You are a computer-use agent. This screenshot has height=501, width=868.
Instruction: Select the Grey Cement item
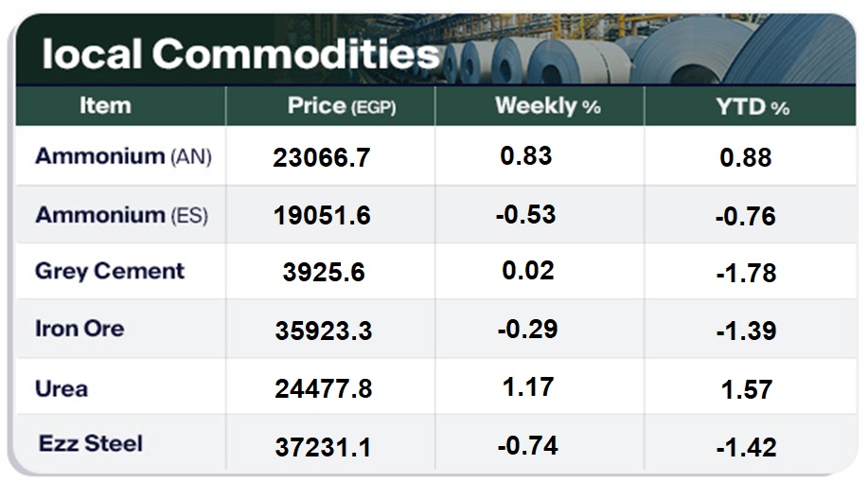pos(110,271)
